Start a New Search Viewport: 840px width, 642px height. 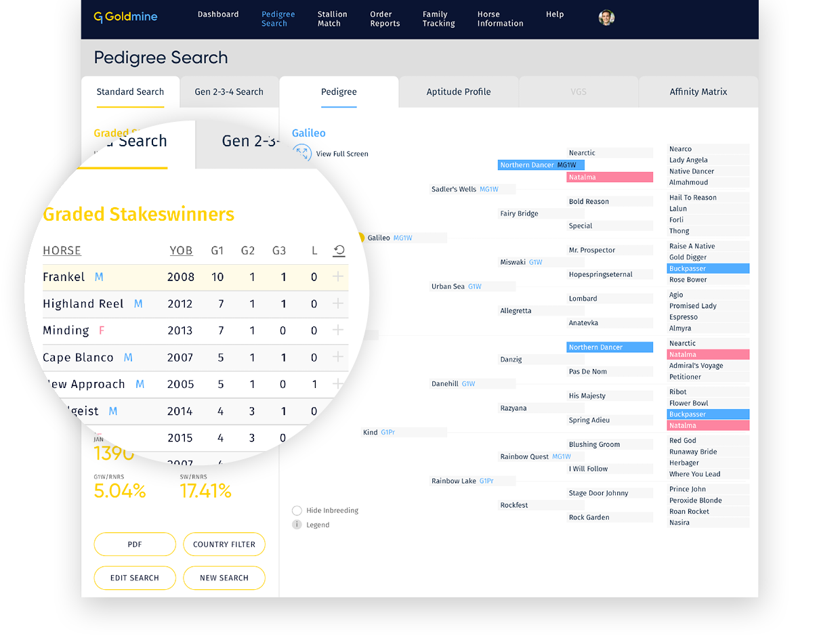pos(224,578)
